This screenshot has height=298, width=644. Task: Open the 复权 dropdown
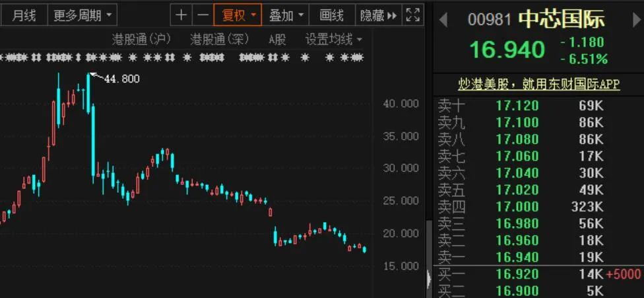(x=238, y=16)
